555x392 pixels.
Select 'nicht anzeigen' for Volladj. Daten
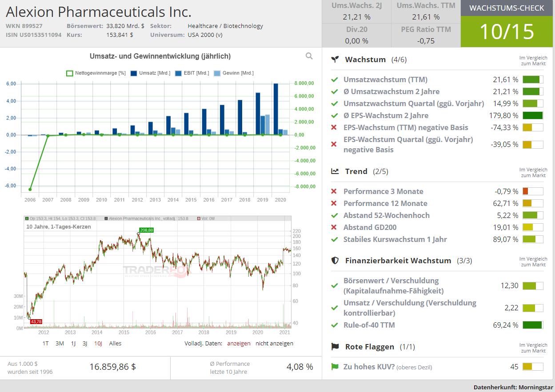[274, 343]
